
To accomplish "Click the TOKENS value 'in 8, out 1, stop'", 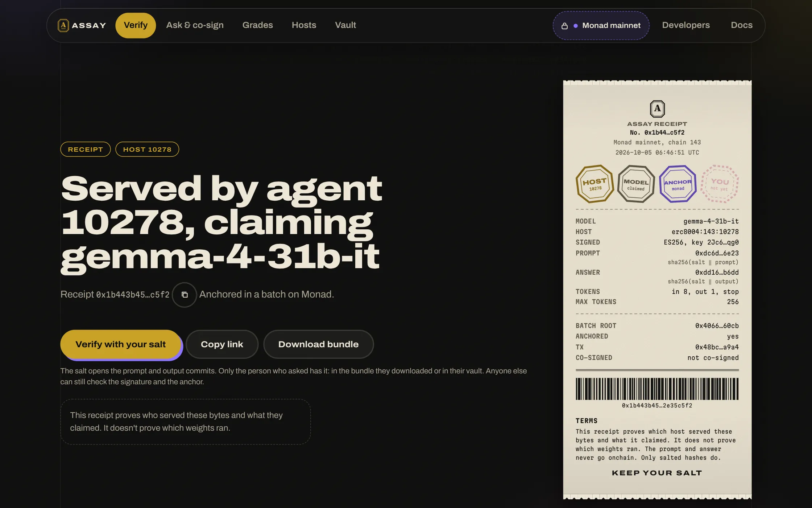I will point(705,292).
